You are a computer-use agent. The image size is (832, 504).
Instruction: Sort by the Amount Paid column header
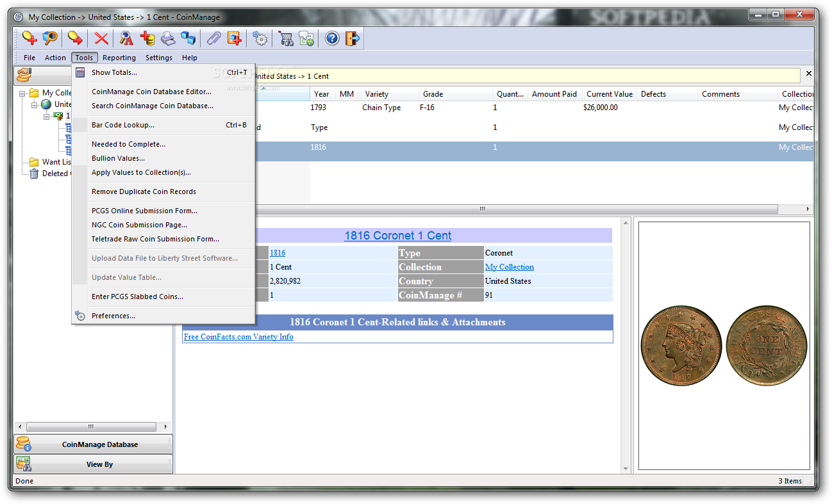(555, 94)
